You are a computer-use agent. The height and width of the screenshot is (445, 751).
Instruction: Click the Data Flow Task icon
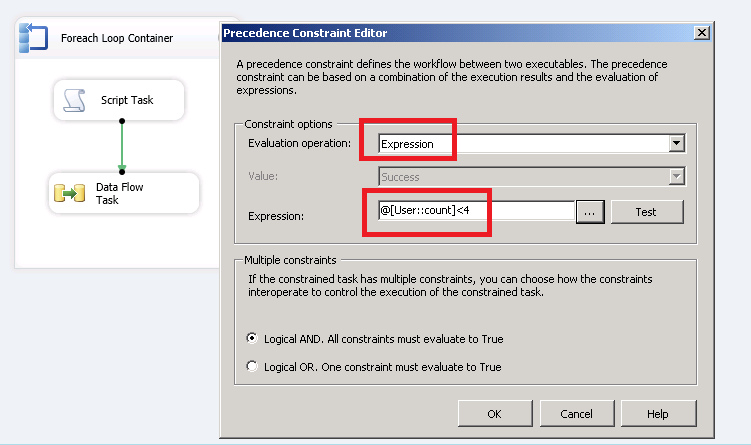pyautogui.click(x=69, y=192)
